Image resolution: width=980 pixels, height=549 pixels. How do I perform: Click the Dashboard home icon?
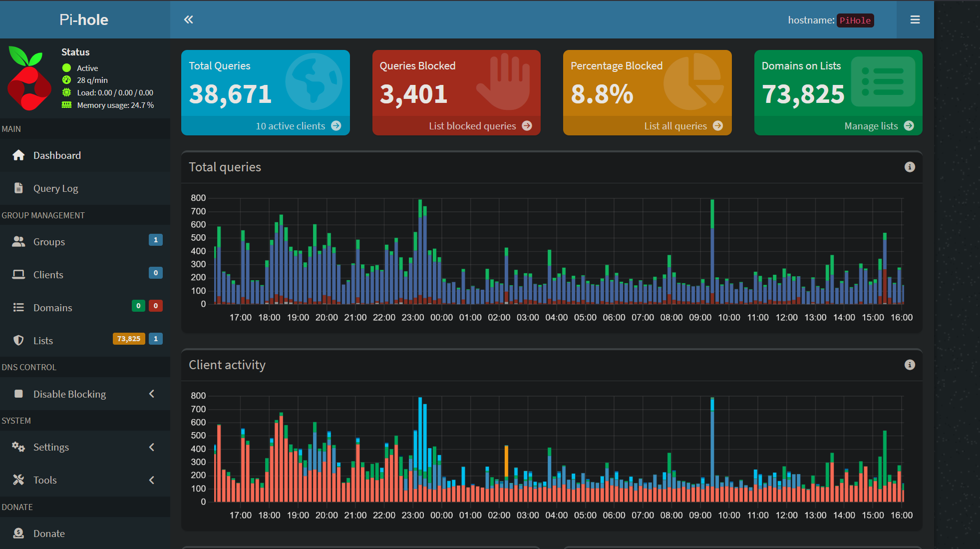pyautogui.click(x=18, y=155)
